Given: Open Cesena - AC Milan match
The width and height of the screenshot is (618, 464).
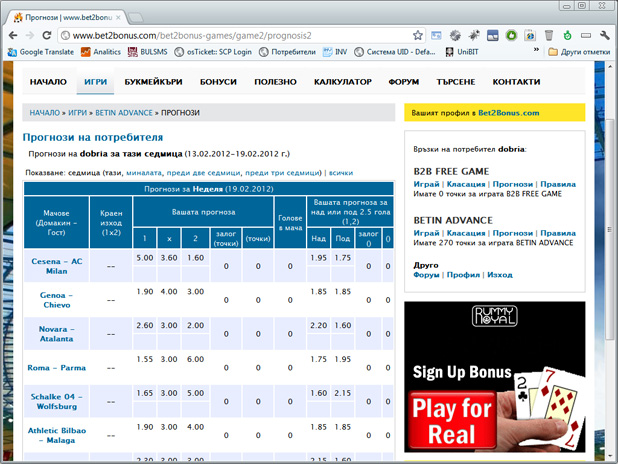Looking at the screenshot, I should point(57,266).
